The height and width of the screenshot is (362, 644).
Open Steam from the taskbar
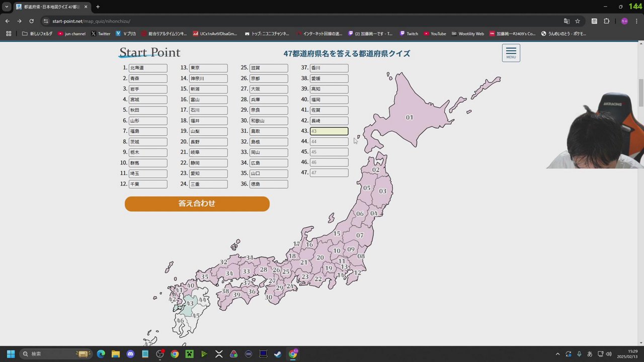pos(277,354)
